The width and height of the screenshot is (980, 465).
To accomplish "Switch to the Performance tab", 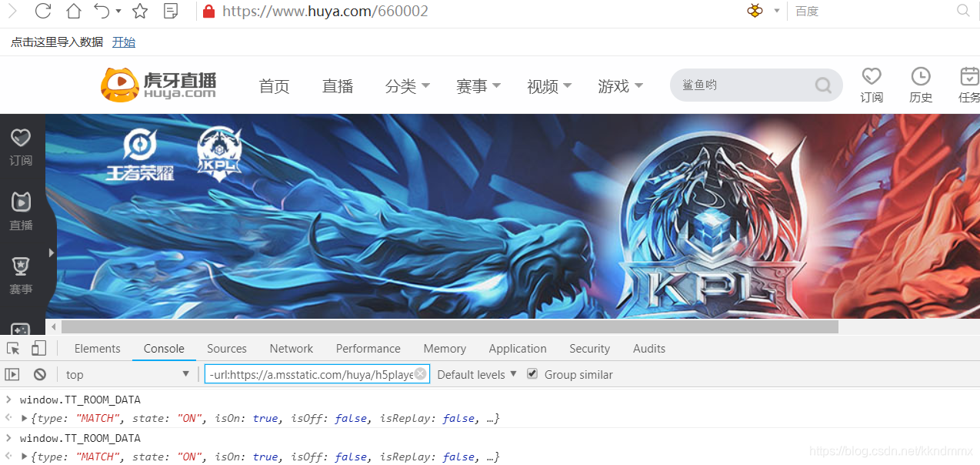I will [368, 349].
